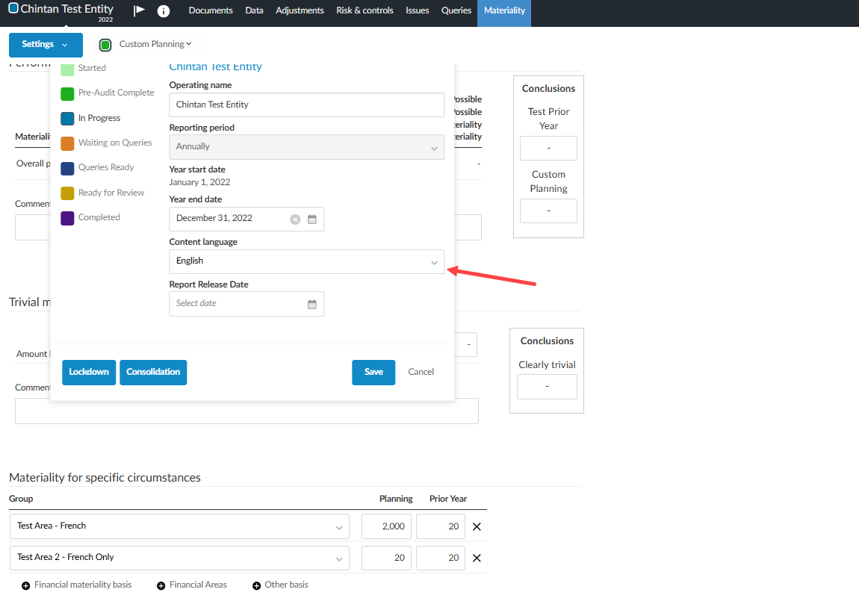Image resolution: width=859 pixels, height=616 pixels.
Task: Open the info icon next to flag
Action: click(164, 11)
